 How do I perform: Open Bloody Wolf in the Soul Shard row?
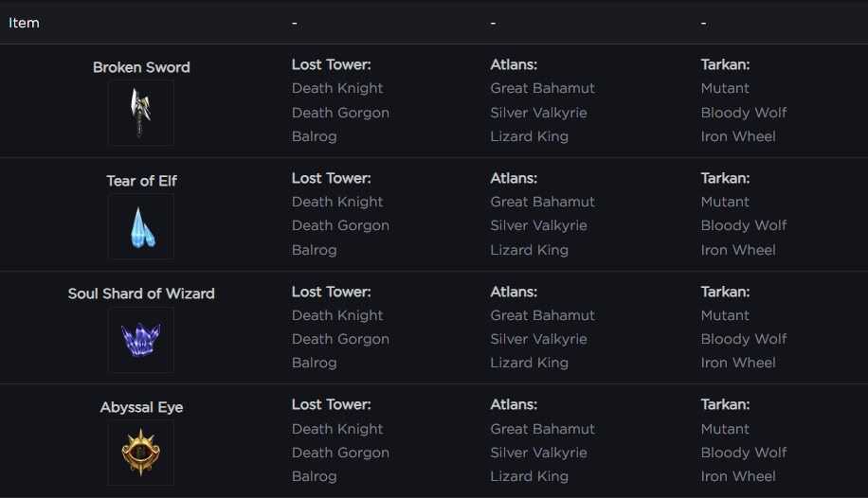tap(744, 339)
